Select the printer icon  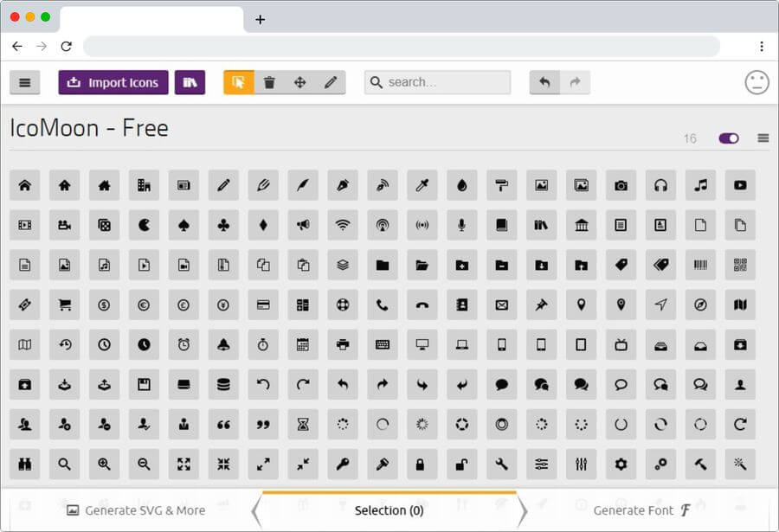click(x=343, y=344)
